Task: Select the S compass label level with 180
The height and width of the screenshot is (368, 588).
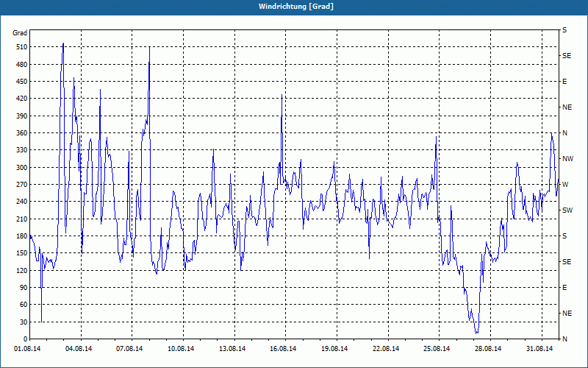Action: coord(564,236)
